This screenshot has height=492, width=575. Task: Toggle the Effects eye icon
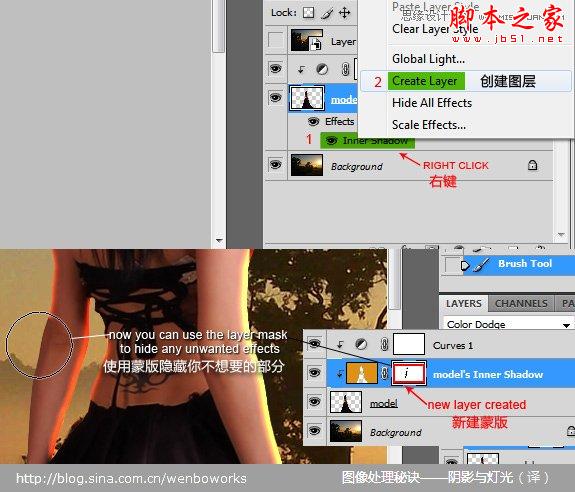[313, 121]
